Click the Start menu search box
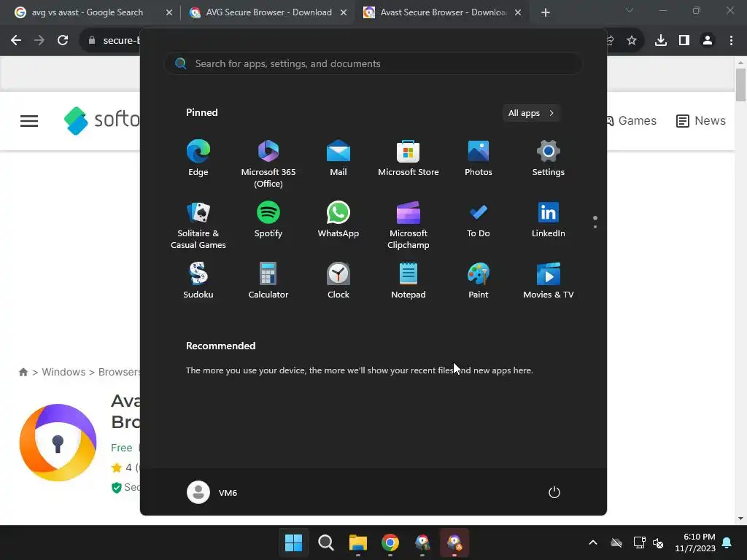Viewport: 747px width, 560px height. tap(373, 63)
